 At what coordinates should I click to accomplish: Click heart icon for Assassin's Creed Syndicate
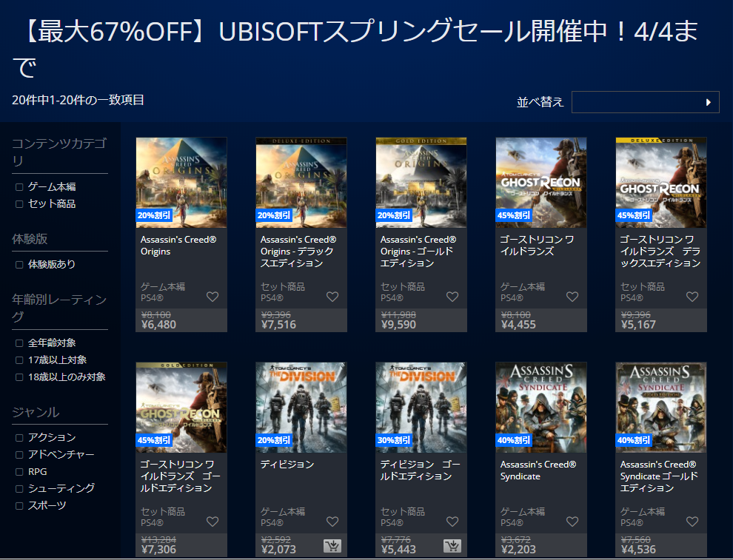(x=572, y=522)
